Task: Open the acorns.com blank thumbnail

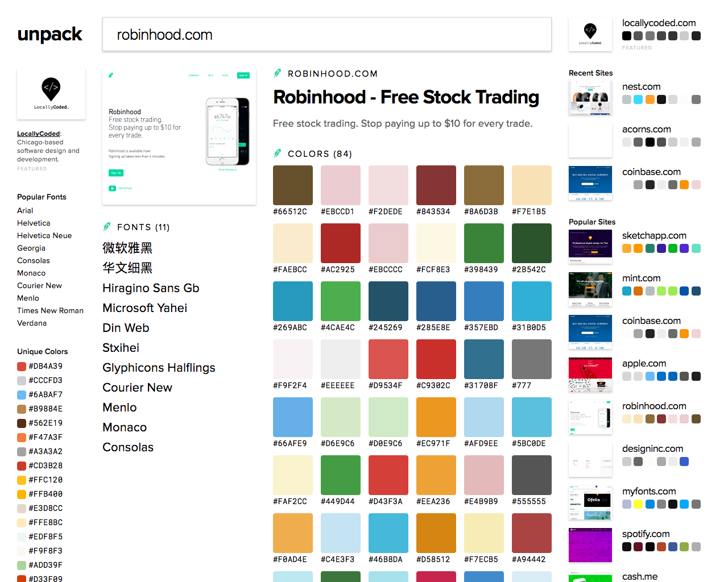Action: click(590, 140)
